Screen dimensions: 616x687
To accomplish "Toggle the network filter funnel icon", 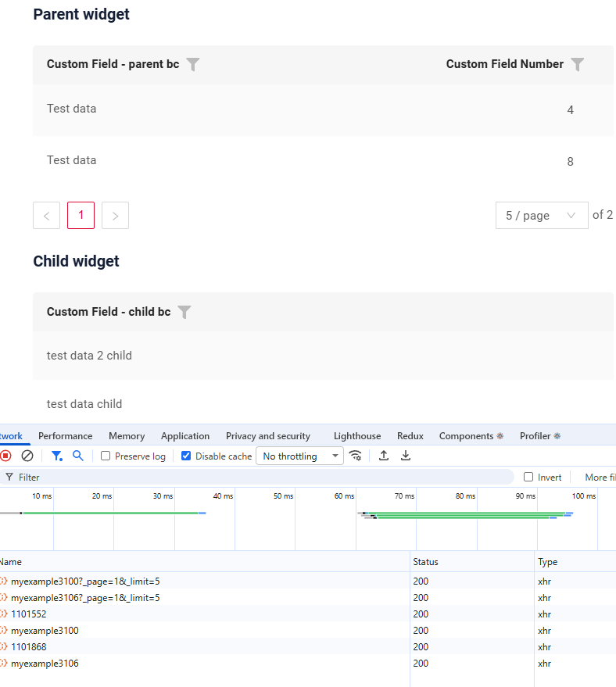I will click(56, 456).
